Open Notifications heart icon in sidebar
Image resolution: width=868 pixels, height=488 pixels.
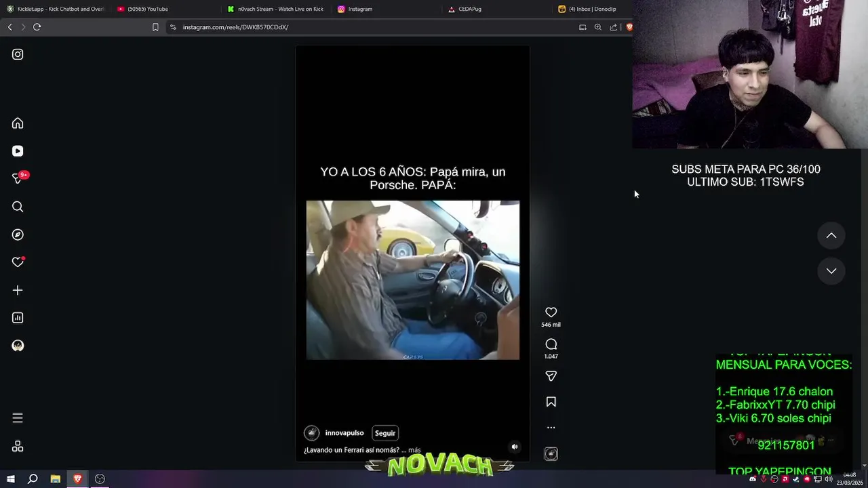[x=18, y=262]
